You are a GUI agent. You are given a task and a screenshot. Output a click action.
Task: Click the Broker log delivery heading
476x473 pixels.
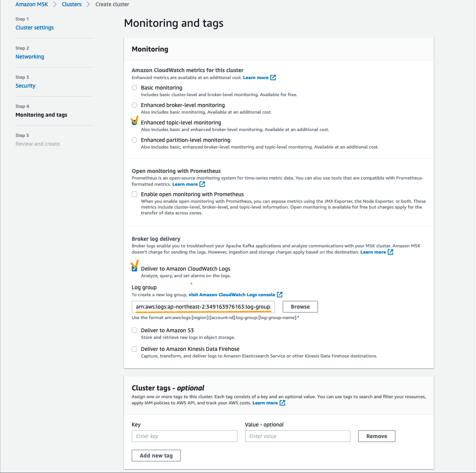pyautogui.click(x=156, y=239)
